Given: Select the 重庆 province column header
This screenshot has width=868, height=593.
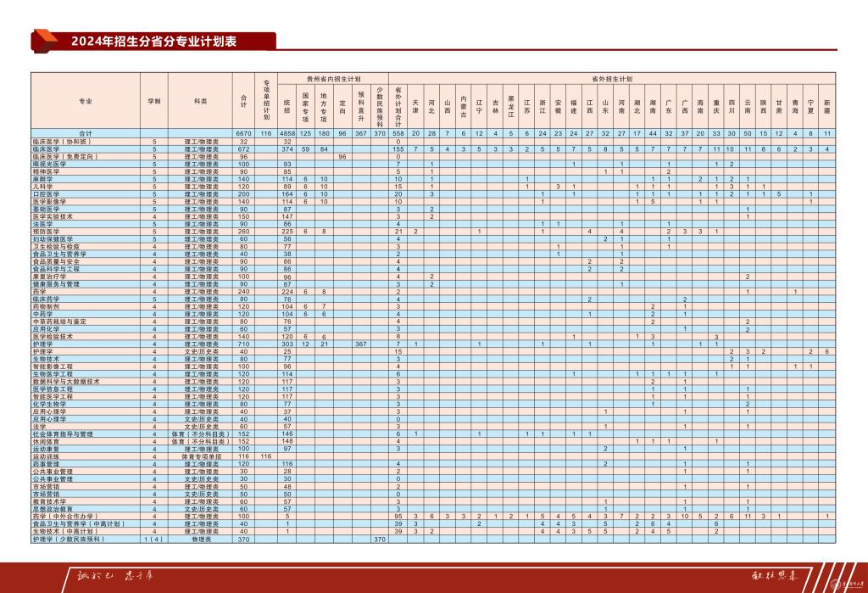Looking at the screenshot, I should tap(716, 106).
